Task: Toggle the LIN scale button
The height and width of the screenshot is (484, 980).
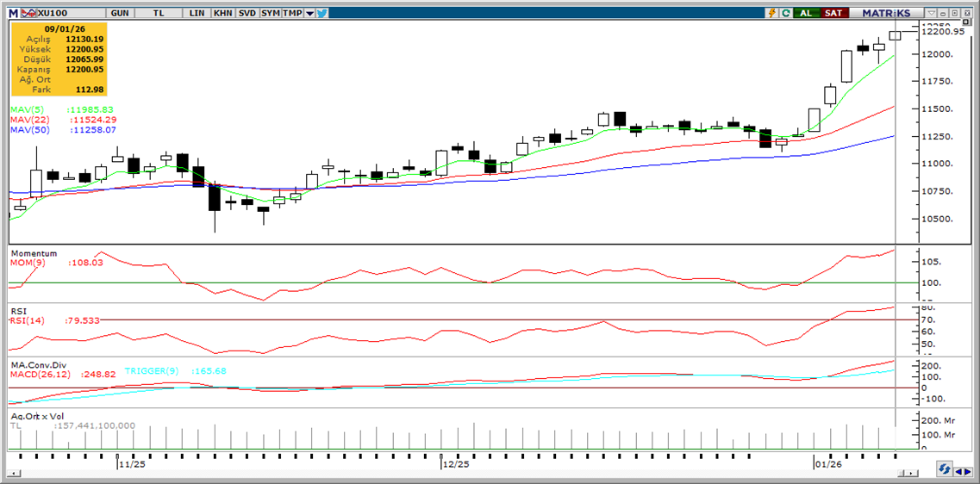Action: [197, 13]
